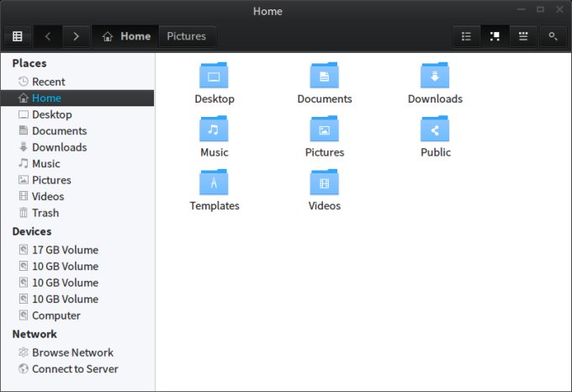Open Connect to Server
This screenshot has width=572, height=392.
click(x=77, y=369)
